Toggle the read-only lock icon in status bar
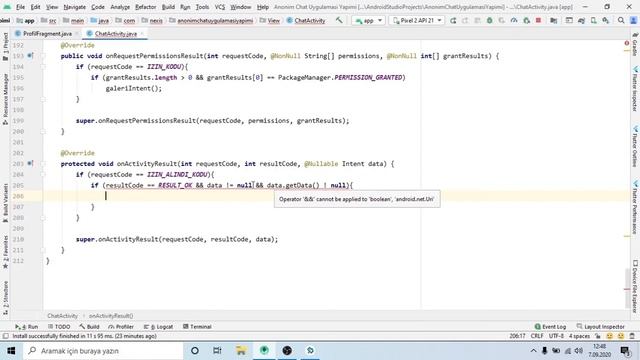The image size is (640, 360). pos(598,336)
